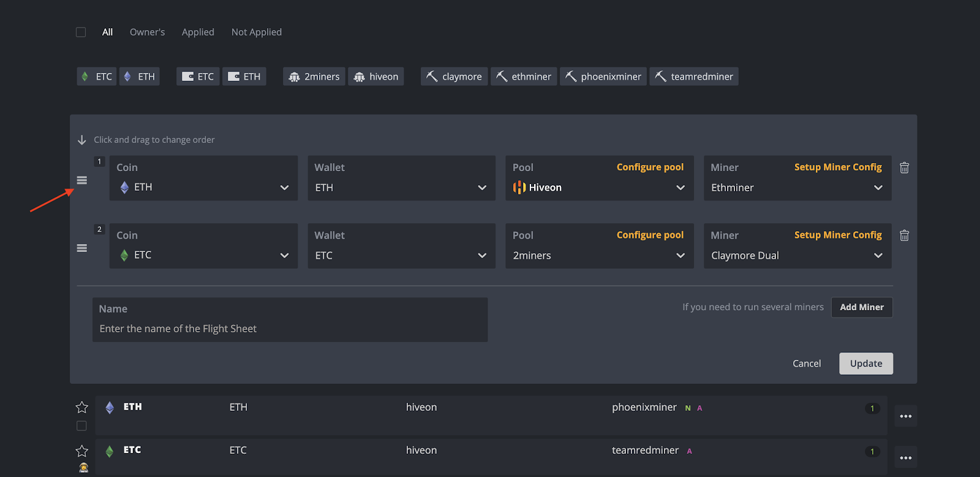Click Configure pool for Hiveon row
This screenshot has height=477, width=980.
tap(650, 167)
